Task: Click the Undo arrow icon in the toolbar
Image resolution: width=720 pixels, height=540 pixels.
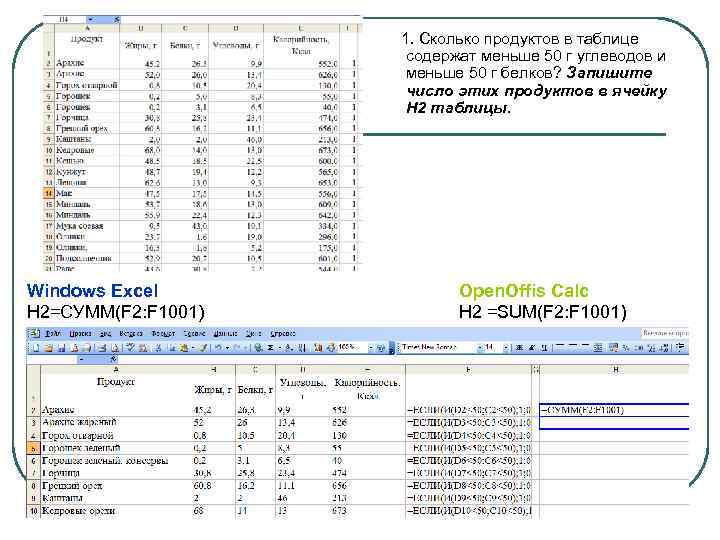Action: click(218, 348)
